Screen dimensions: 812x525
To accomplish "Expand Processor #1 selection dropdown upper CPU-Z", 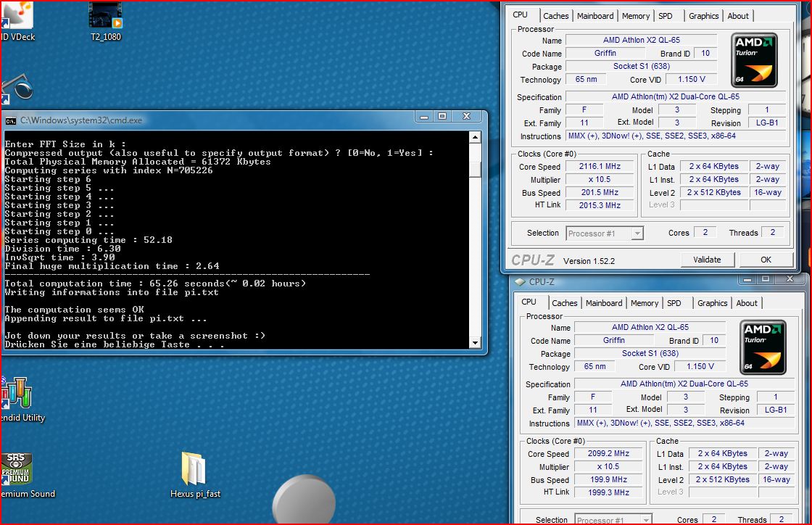I will click(637, 233).
